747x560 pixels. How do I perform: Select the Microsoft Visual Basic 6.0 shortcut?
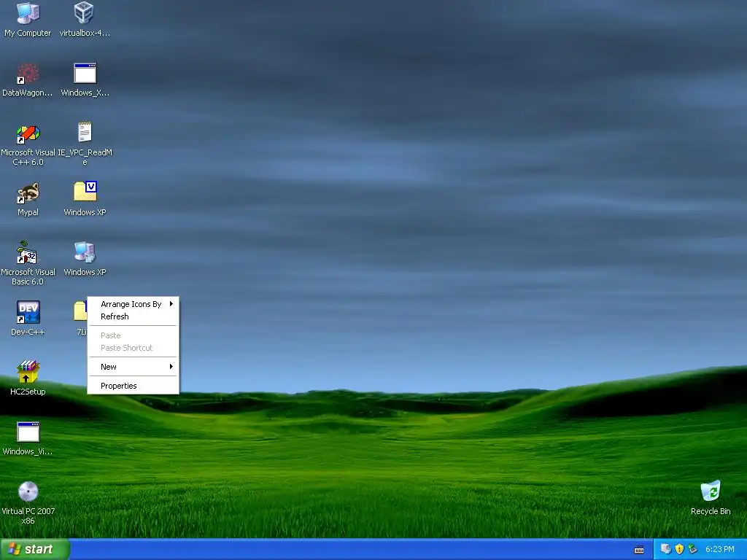(x=27, y=252)
